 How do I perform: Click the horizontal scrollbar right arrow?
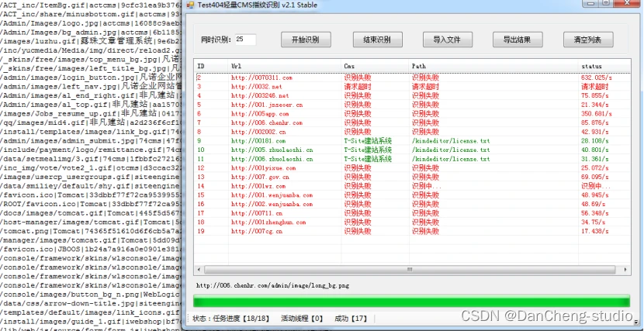click(x=627, y=271)
